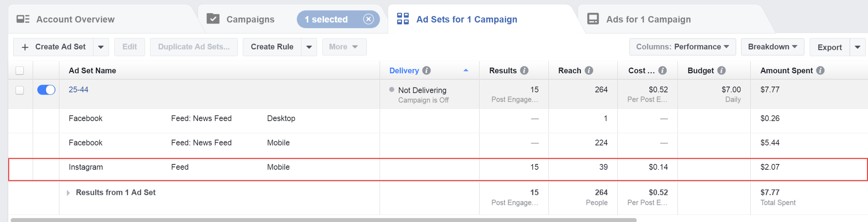Click the $2.07 amount spent value
Viewport: 868px width, 222px height.
click(770, 167)
